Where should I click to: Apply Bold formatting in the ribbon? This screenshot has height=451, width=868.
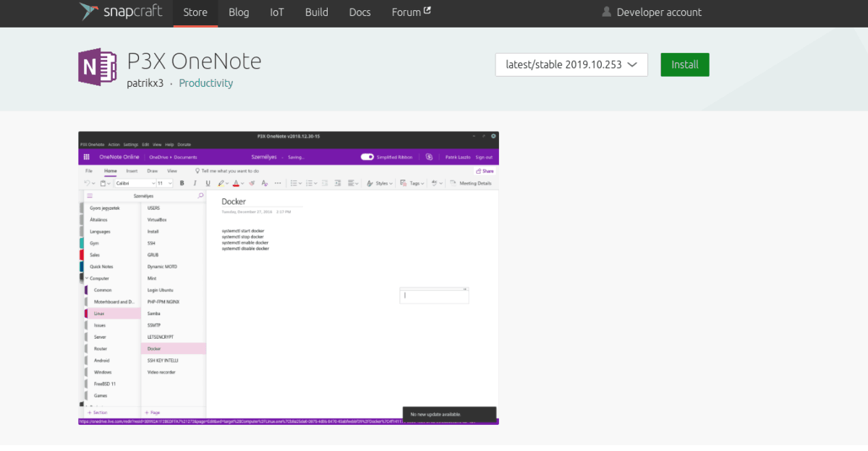(x=182, y=182)
